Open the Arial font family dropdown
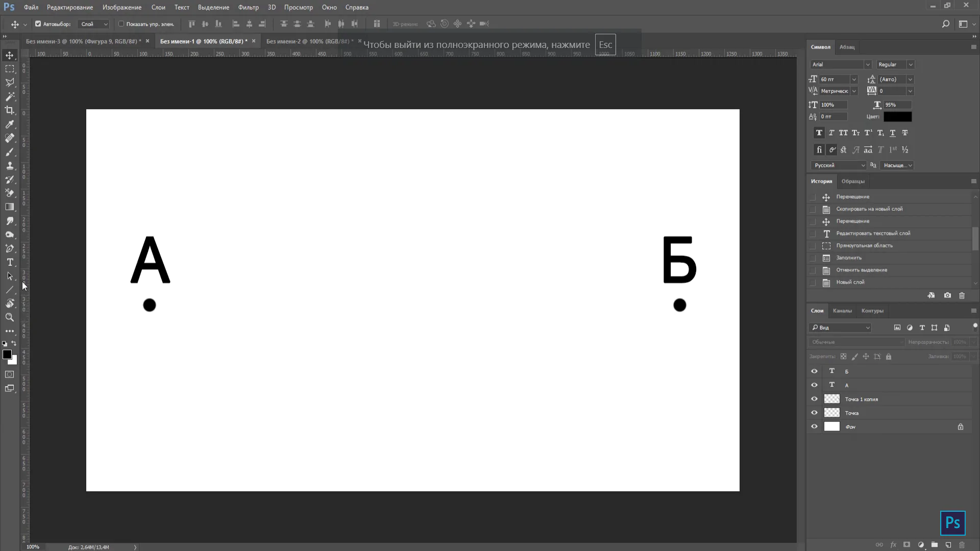 tap(867, 64)
